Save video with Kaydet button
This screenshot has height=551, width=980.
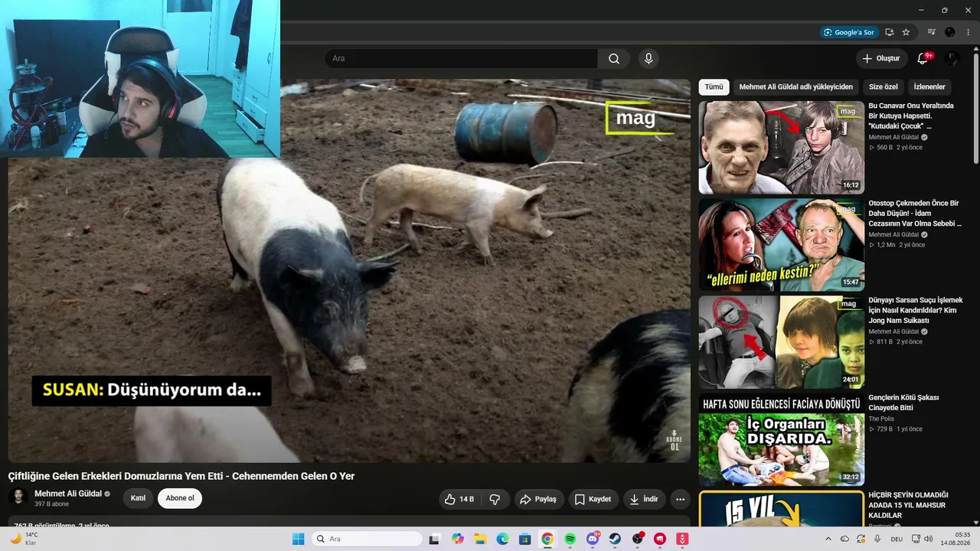(x=593, y=499)
